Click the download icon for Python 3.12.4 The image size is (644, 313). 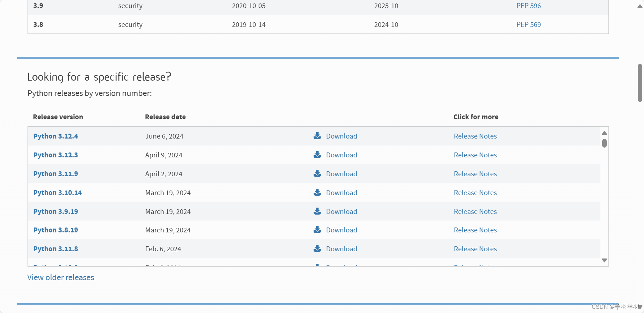[317, 136]
